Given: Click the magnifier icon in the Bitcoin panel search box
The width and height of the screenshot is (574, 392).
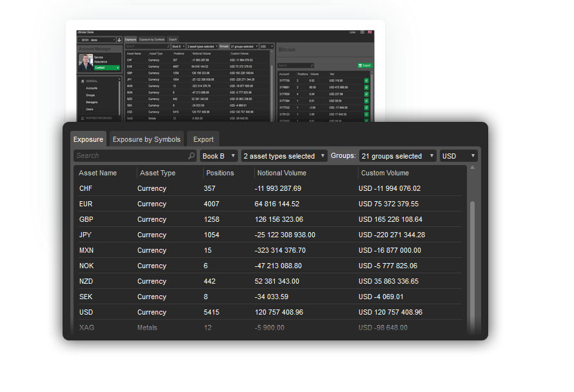Looking at the screenshot, I should pos(312,66).
